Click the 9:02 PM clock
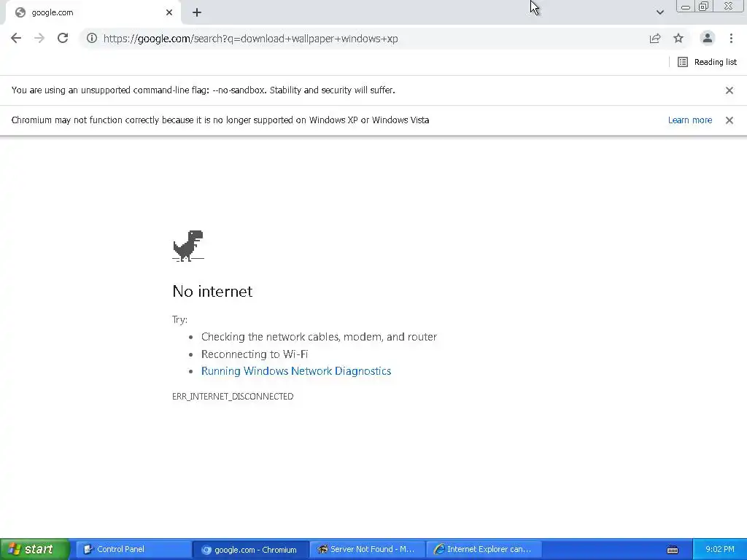747x560 pixels. 719,549
